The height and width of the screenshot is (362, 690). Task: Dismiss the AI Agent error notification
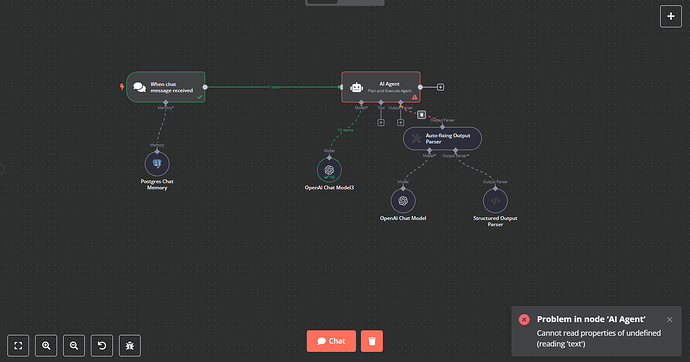coord(669,320)
